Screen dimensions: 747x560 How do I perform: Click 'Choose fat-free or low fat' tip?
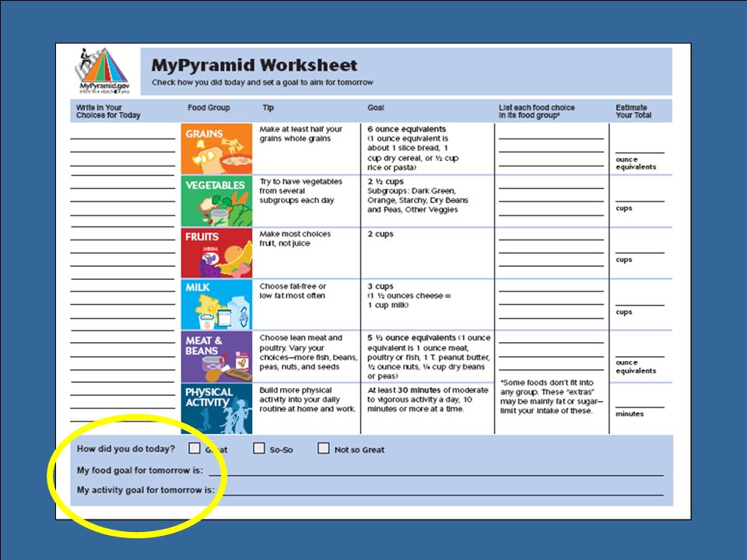[293, 291]
